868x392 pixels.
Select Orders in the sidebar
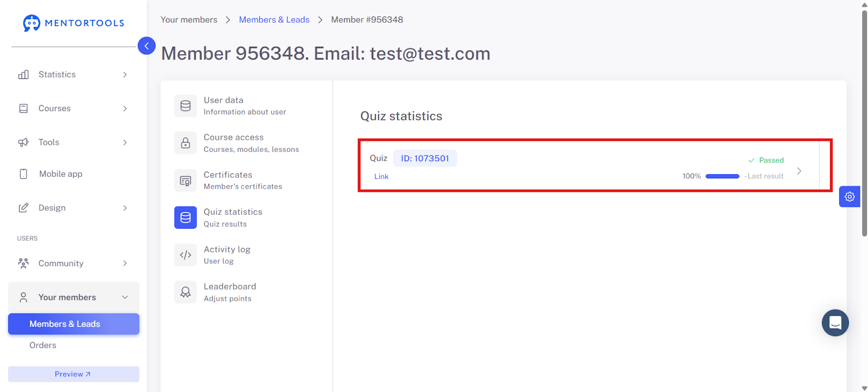pos(43,345)
